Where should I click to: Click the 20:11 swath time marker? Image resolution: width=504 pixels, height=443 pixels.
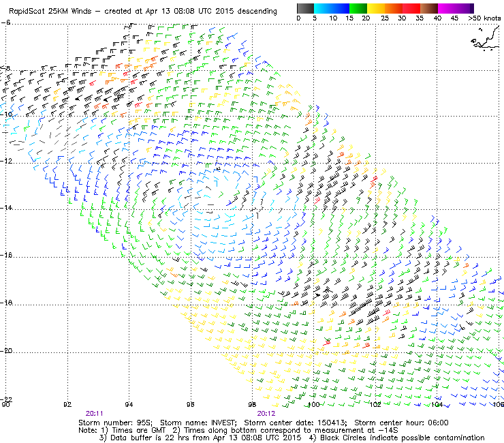point(94,414)
